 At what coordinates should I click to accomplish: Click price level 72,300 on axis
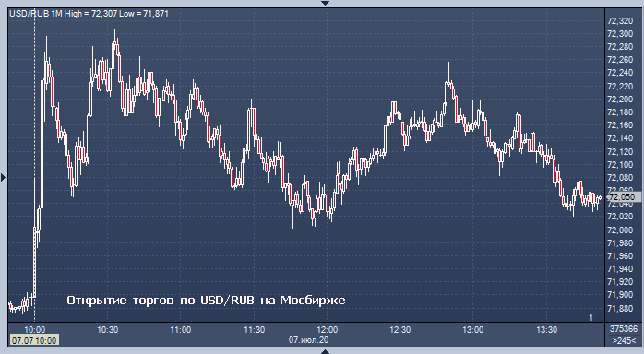tap(620, 33)
